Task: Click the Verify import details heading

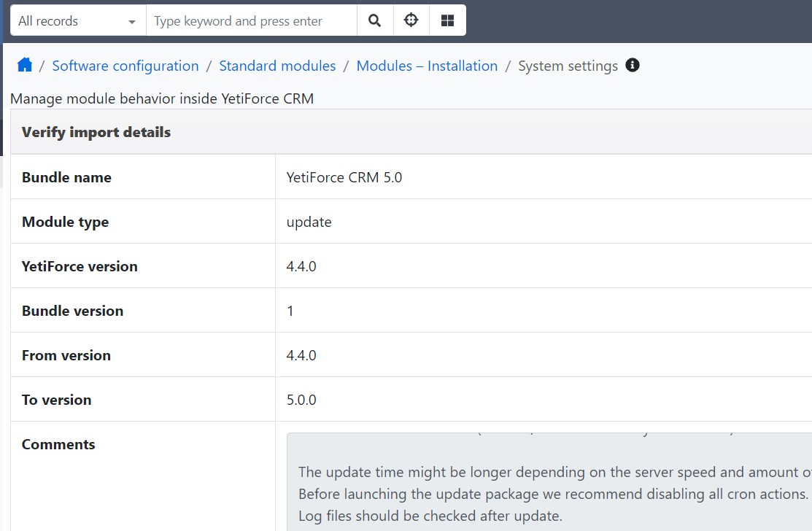Action: 96,132
